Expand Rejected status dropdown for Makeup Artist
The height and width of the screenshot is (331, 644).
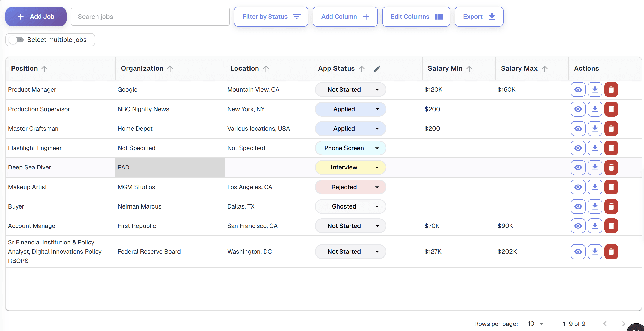350,187
